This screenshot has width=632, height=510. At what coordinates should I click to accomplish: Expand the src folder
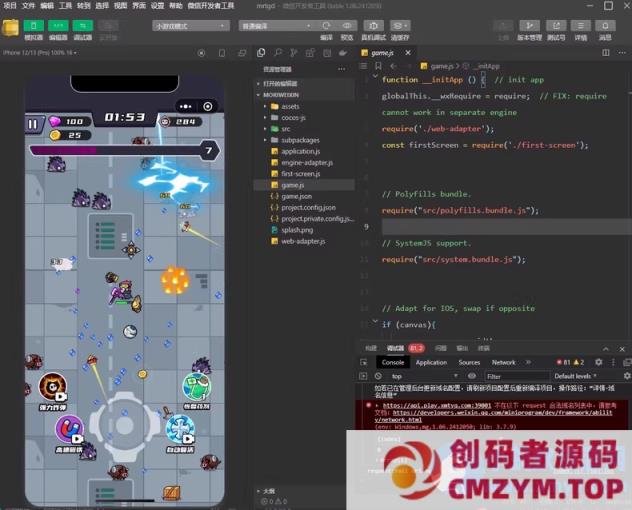coord(306,129)
